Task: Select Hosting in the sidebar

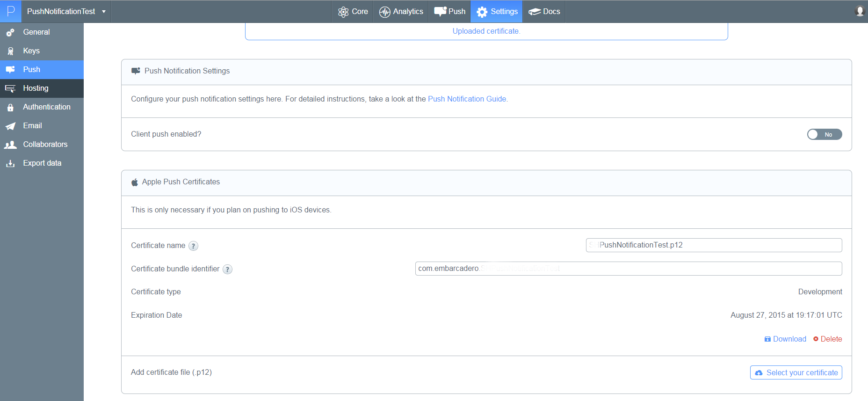Action: (42, 88)
